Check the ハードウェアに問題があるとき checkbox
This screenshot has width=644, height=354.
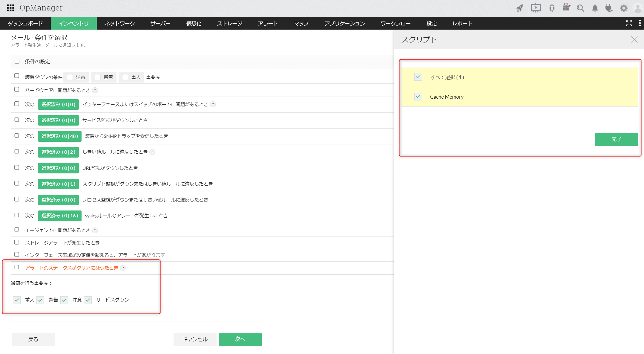coord(17,90)
